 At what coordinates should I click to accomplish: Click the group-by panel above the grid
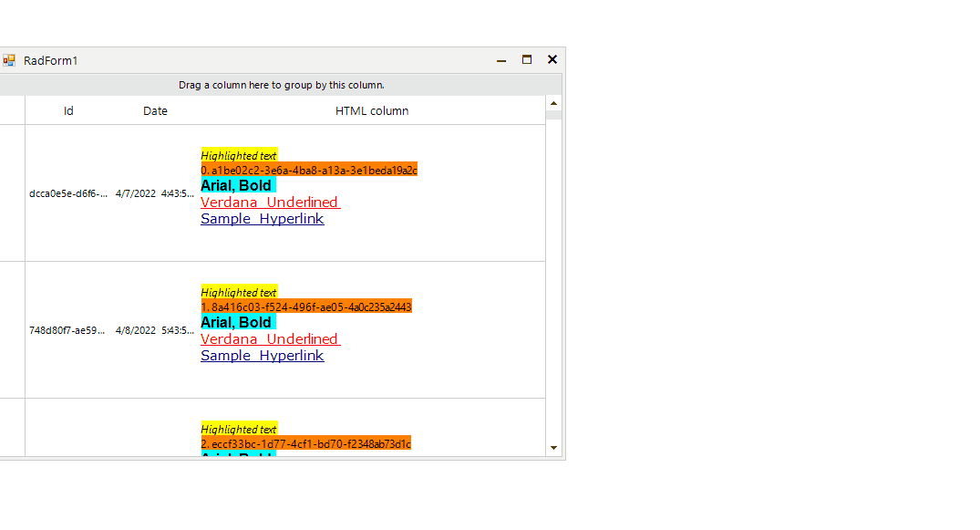click(x=283, y=84)
